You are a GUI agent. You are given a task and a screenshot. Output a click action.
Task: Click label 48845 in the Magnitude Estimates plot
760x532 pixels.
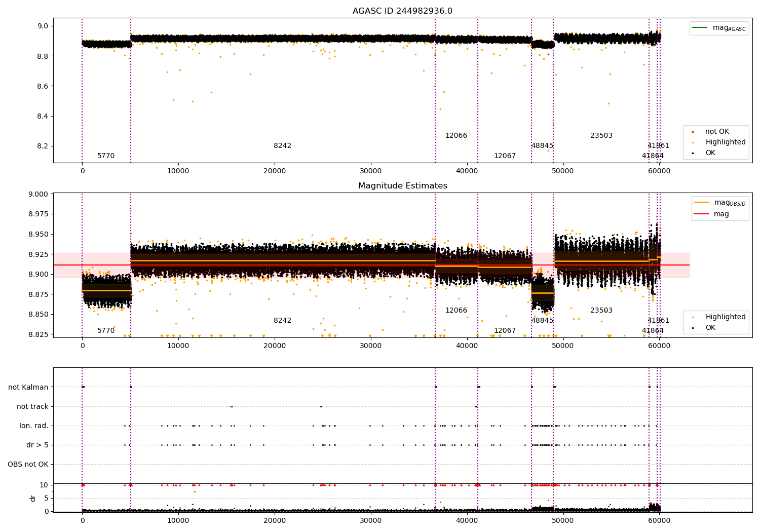(x=542, y=321)
